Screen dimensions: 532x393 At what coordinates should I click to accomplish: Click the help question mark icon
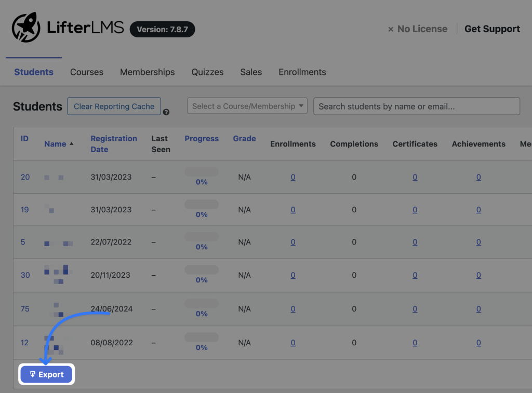tap(166, 111)
